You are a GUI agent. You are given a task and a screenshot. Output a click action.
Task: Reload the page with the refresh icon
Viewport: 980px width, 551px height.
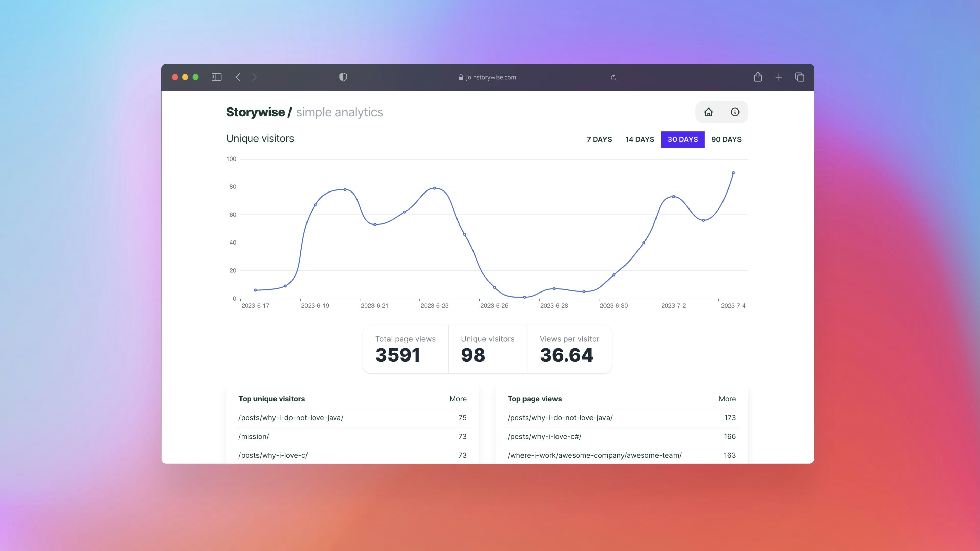(x=613, y=77)
